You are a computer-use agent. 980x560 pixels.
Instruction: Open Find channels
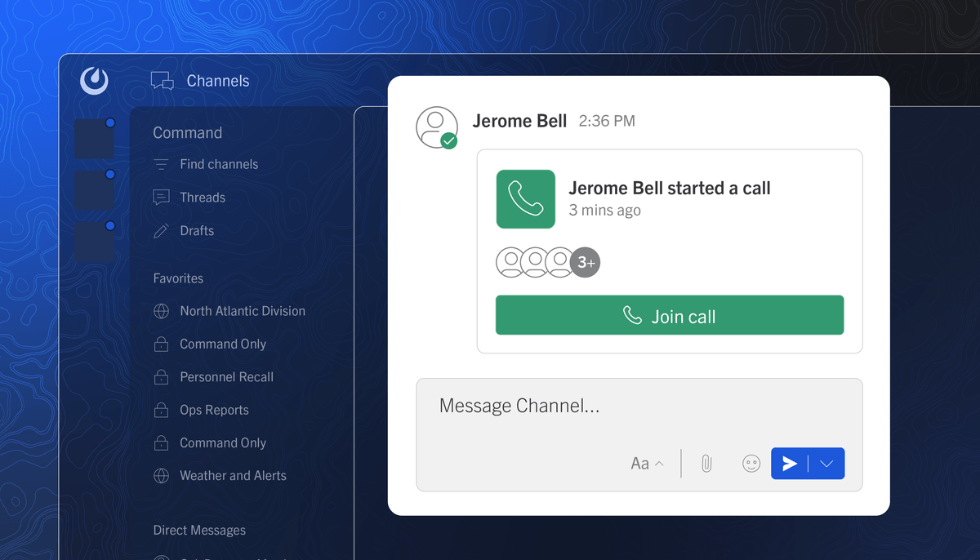pos(219,164)
